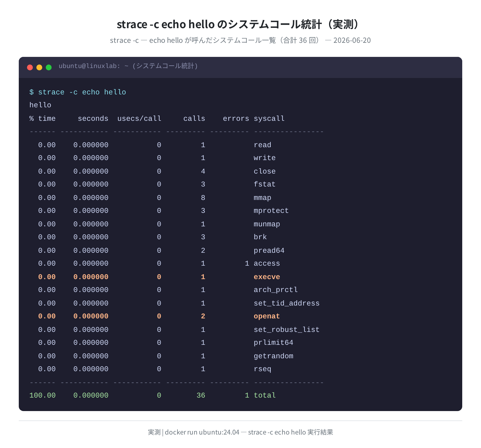The width and height of the screenshot is (481, 448).
Task: Select the terminal title 'ubuntu@linuxlab: ~'
Action: coord(94,66)
